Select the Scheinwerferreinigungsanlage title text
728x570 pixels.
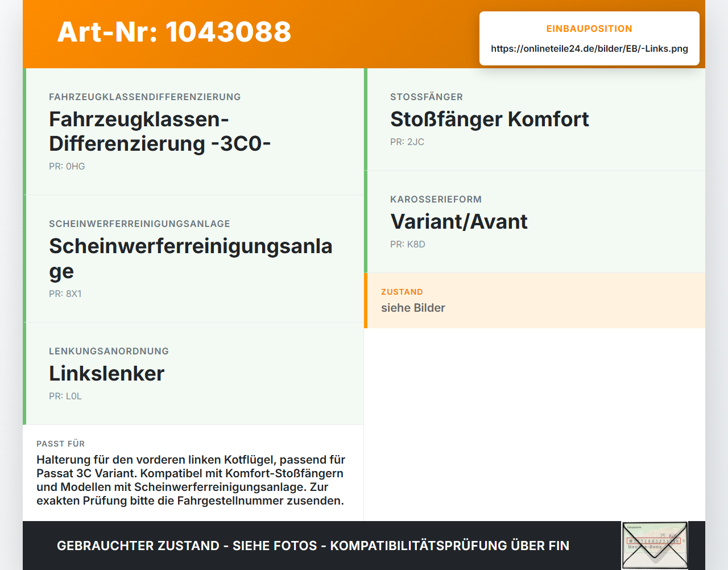tap(191, 259)
